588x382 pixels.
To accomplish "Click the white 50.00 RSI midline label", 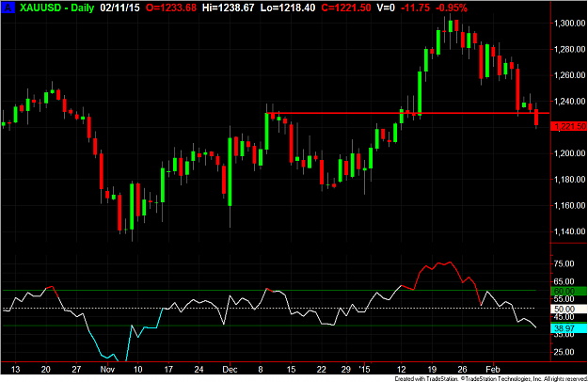I will (x=568, y=309).
